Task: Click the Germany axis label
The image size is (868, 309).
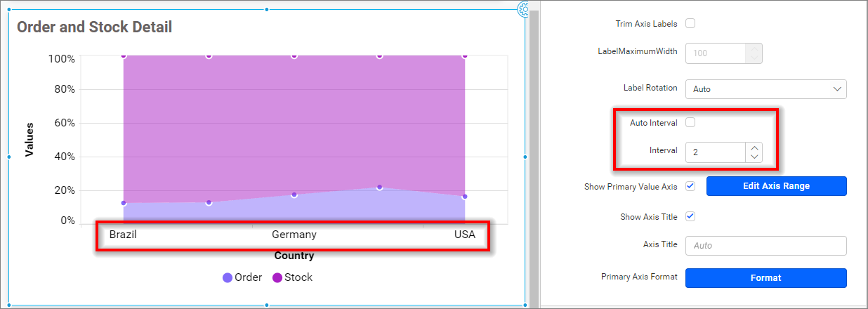Action: (x=294, y=235)
